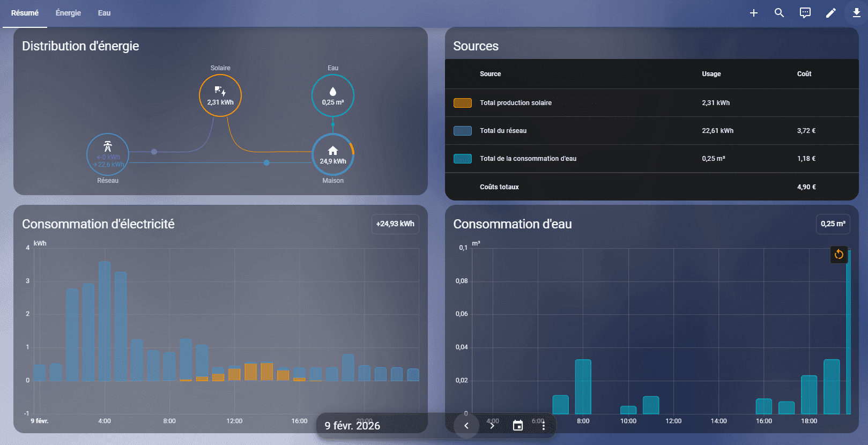Click the plus add icon

tap(753, 13)
